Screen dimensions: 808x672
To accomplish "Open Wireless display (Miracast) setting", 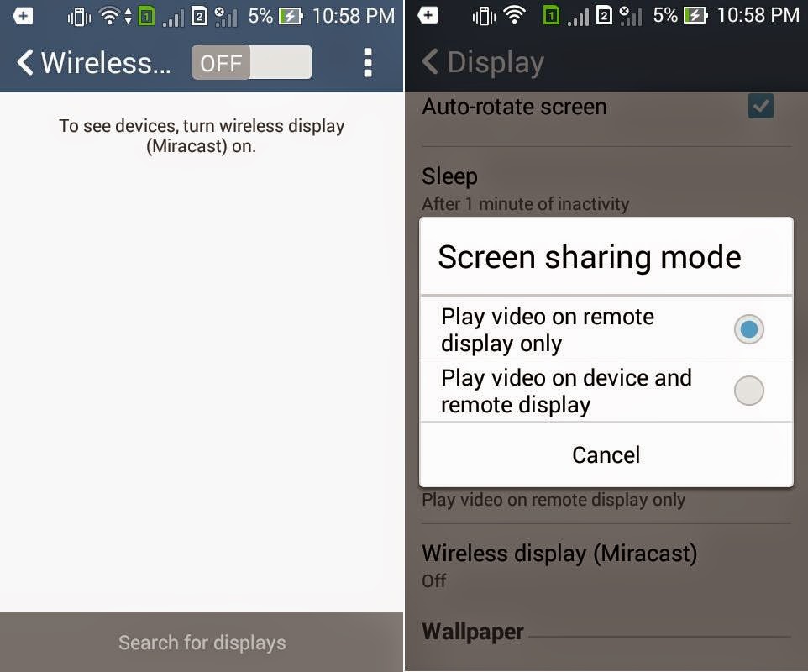I will coord(606,566).
